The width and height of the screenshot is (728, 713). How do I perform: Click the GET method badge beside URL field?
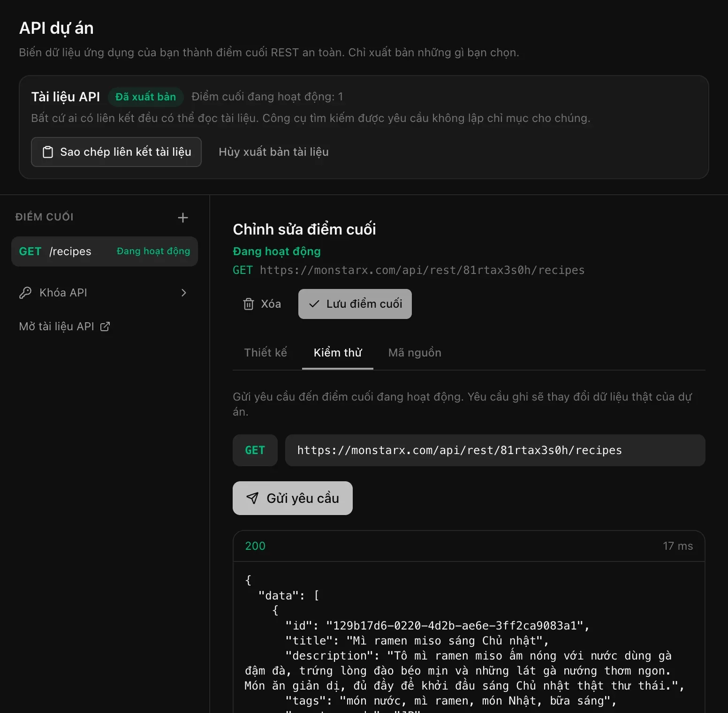(x=255, y=450)
